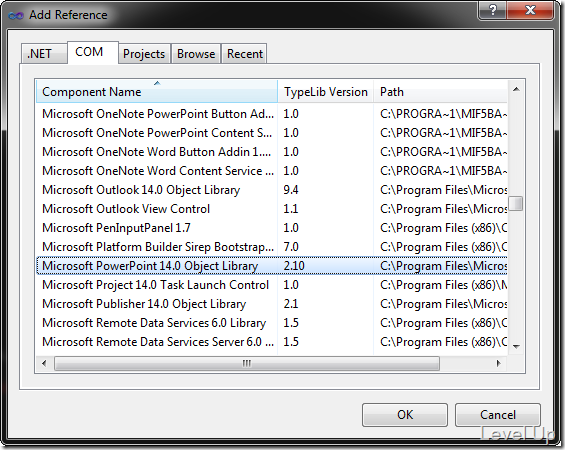Image resolution: width=565 pixels, height=450 pixels.
Task: Click the Add Reference title icon
Action: click(16, 15)
